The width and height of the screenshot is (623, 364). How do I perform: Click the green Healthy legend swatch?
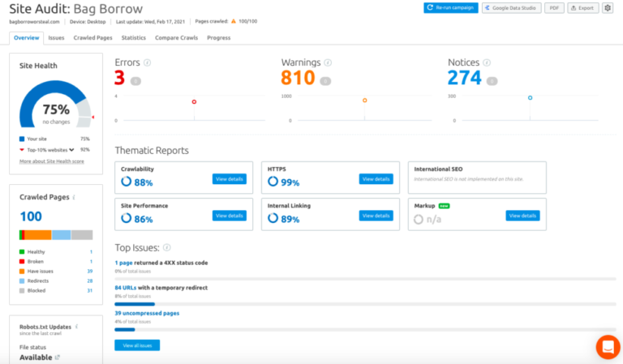pyautogui.click(x=22, y=251)
